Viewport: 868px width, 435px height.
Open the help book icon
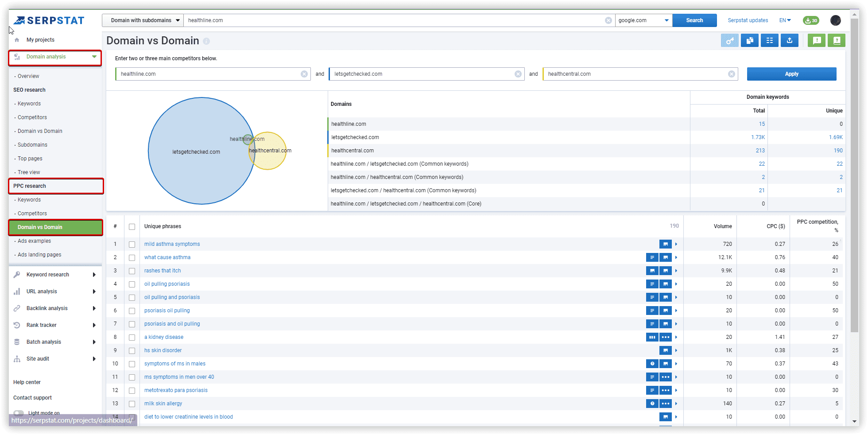[837, 40]
